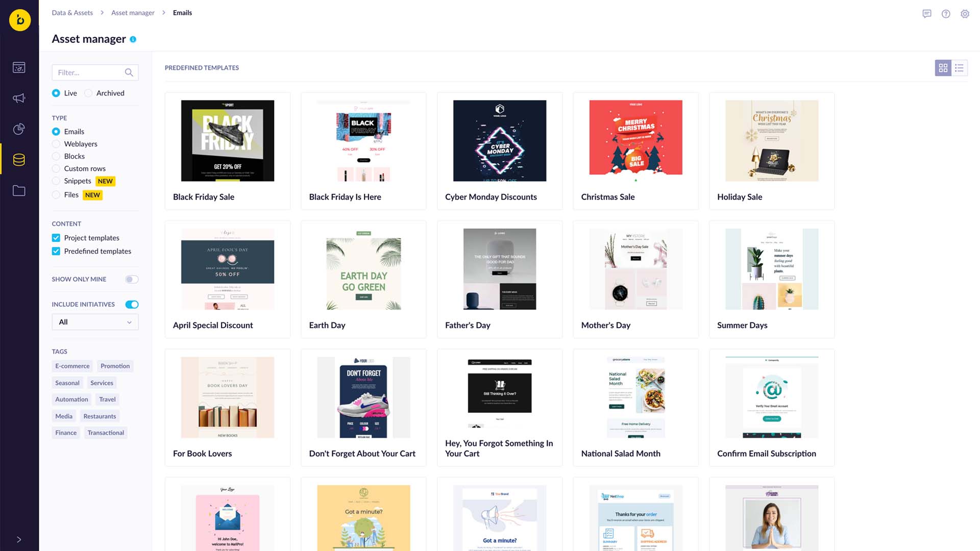Open the Data & Assets database icon
980x551 pixels.
[x=19, y=160]
